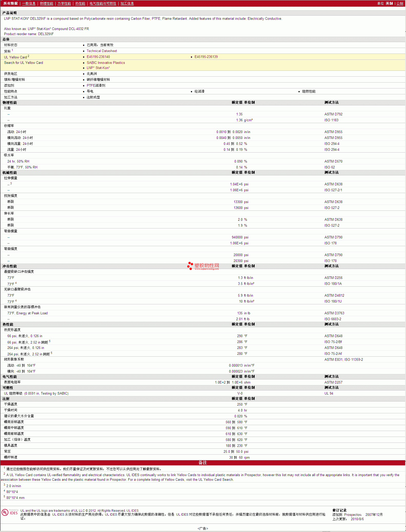406x532 pixels.
Task: Click the ASTM D792 test method cell
Action: pos(333,114)
